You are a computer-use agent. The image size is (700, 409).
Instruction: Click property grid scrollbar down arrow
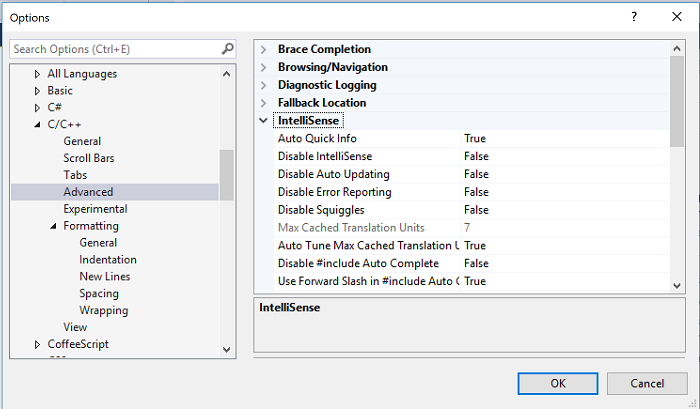[677, 285]
